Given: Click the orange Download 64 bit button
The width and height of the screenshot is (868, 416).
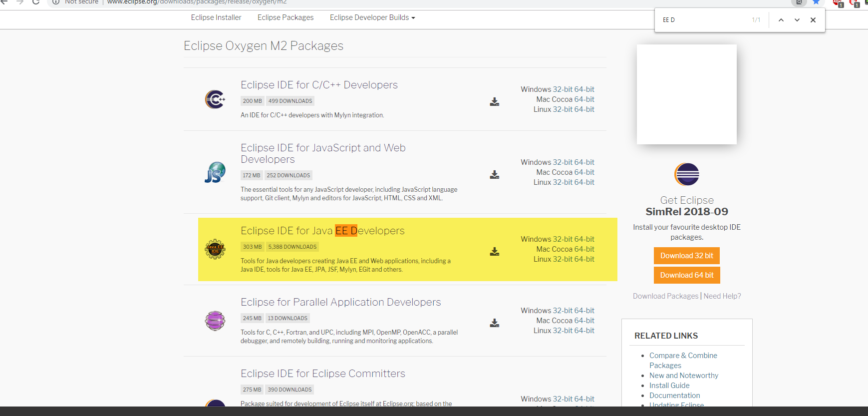Looking at the screenshot, I should point(687,275).
